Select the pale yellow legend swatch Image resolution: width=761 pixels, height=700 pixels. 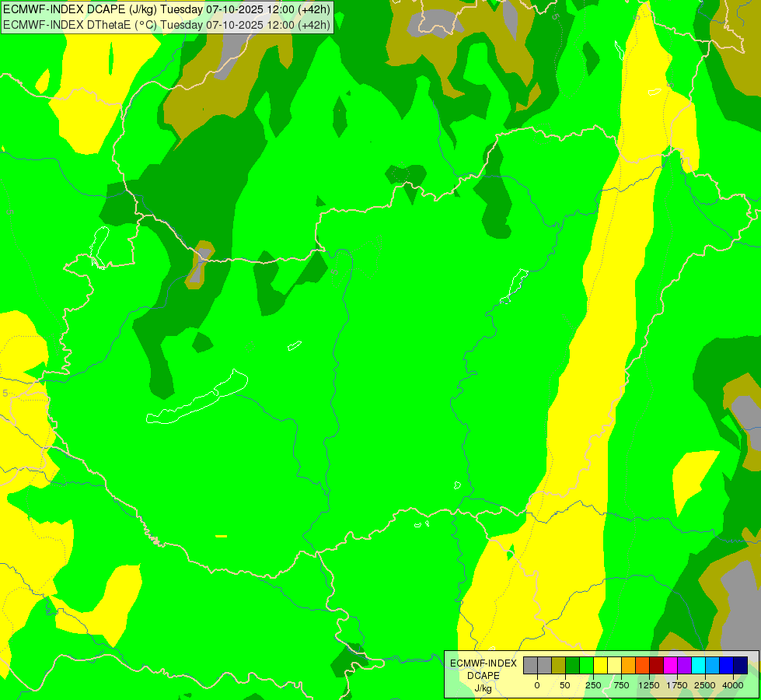pos(614,665)
